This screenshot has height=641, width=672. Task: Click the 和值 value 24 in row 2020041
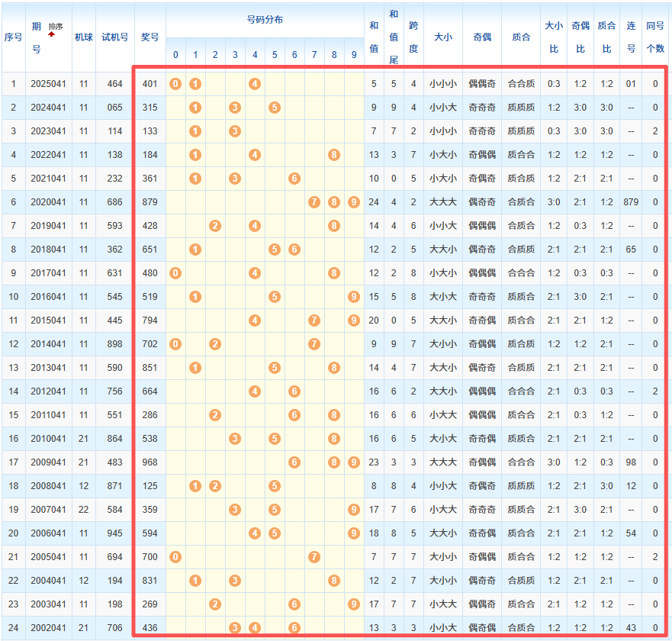click(x=374, y=202)
